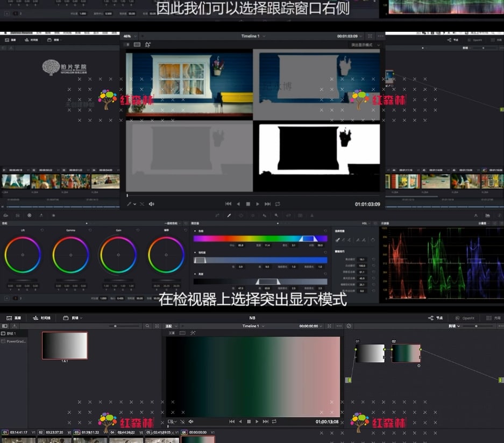This screenshot has width=504, height=443.
Task: Open the HSL qualifier type dropdown
Action: pyautogui.click(x=366, y=223)
